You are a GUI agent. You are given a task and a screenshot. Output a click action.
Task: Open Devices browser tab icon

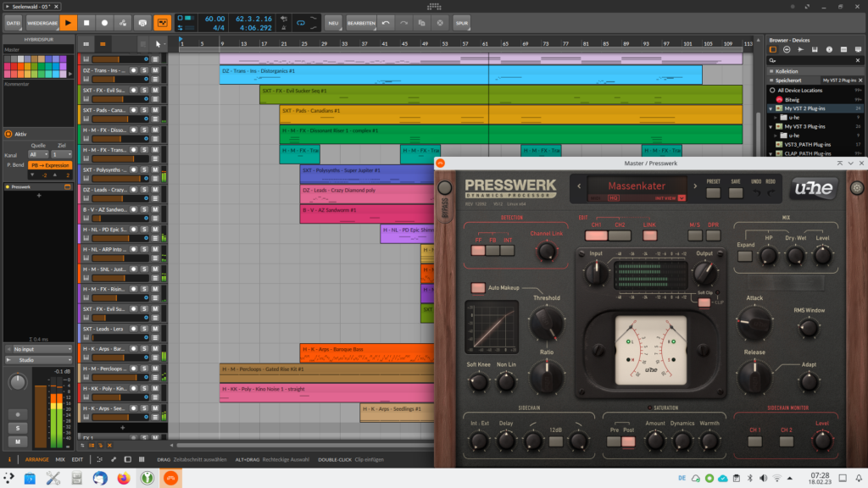(773, 50)
